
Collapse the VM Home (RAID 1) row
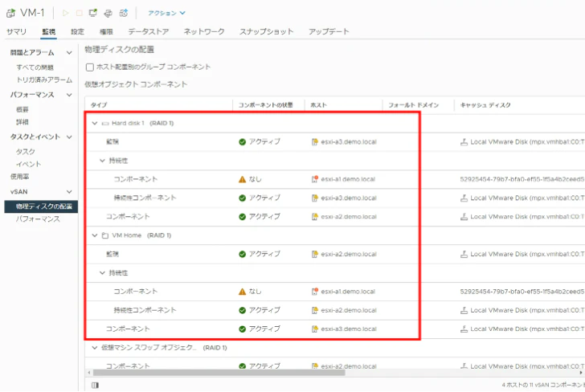click(x=95, y=235)
